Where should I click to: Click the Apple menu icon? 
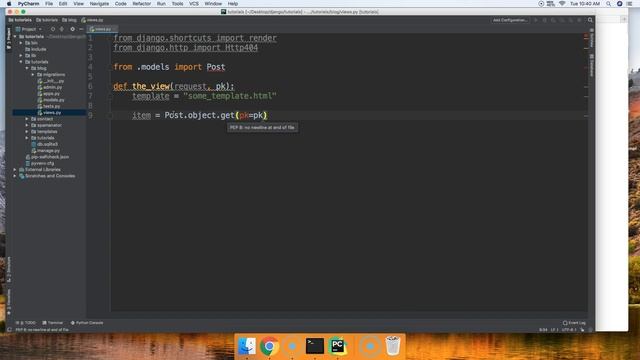click(9, 4)
